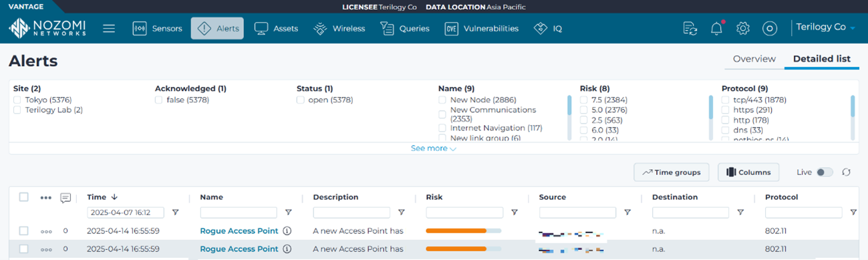Open the Time column filter funnel
868x260 pixels.
tap(175, 213)
